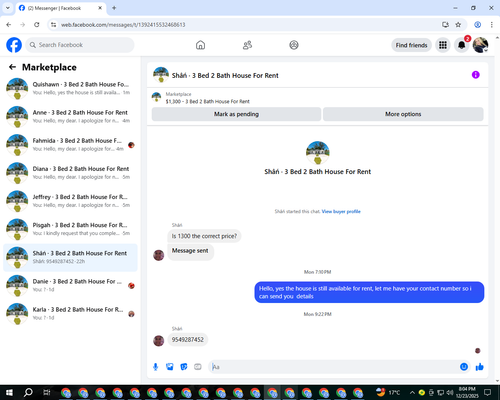
Task: Click the blue 'Hello, yes the house' message
Action: 369,292
